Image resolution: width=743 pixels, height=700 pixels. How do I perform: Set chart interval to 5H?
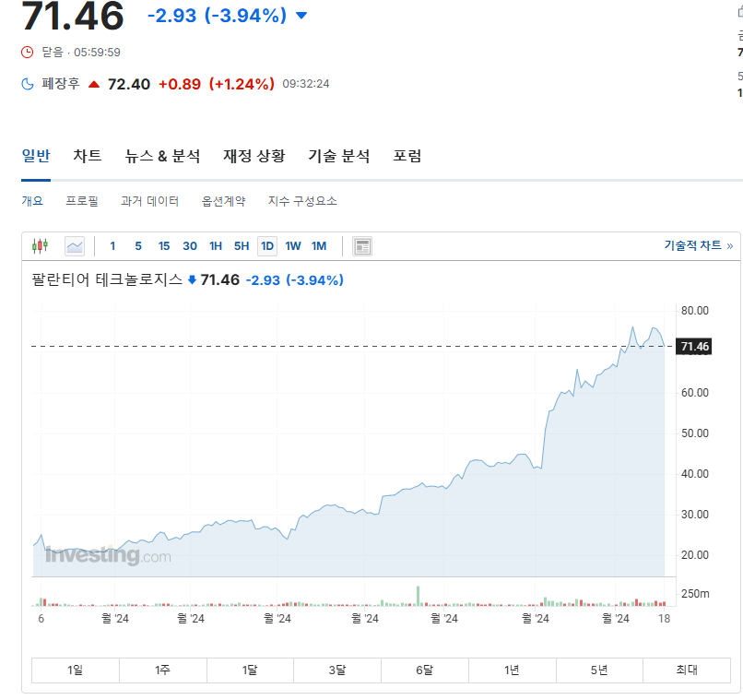[x=242, y=246]
